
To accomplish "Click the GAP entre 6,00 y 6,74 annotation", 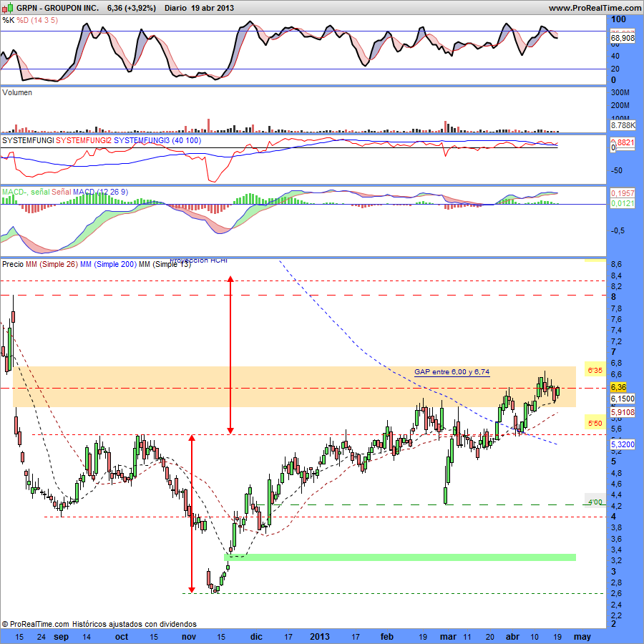I will tap(452, 371).
